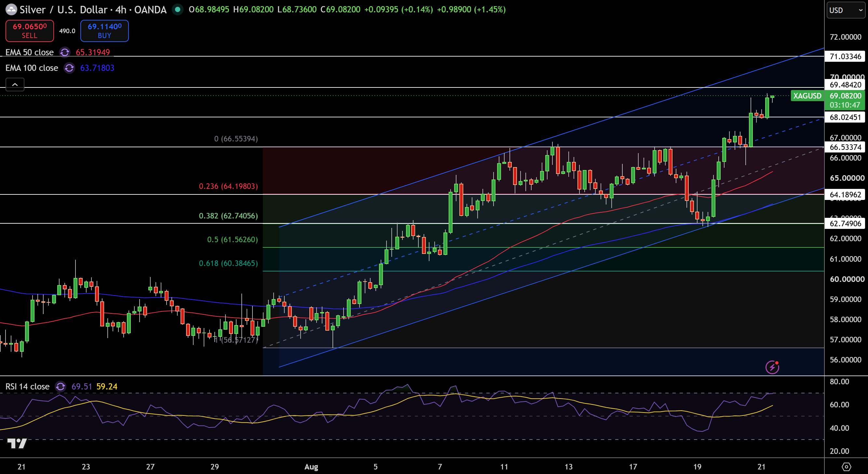Click the 63.71803 EMA 100 value

point(97,68)
